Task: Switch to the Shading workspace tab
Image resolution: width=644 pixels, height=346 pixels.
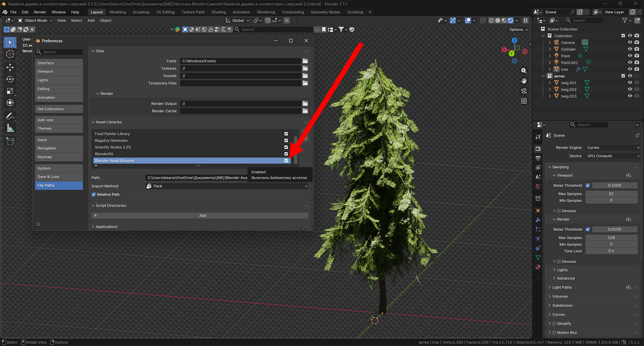Action: pos(219,12)
